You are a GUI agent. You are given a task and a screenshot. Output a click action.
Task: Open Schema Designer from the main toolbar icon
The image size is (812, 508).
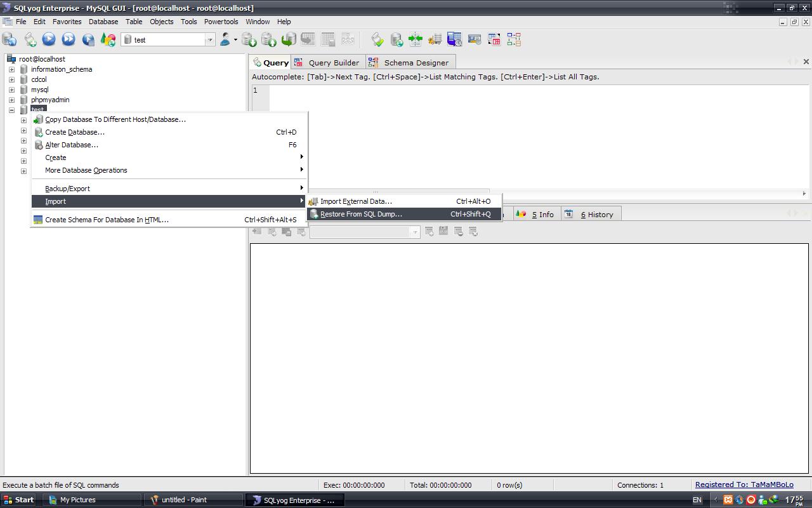pos(514,39)
